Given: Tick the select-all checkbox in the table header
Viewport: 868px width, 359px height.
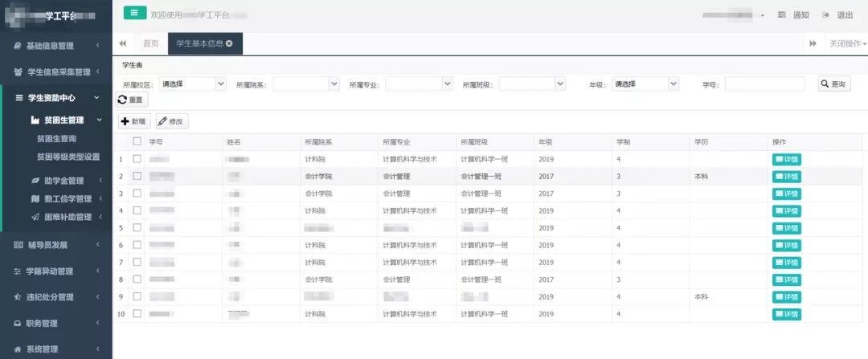Looking at the screenshot, I should click(x=137, y=141).
